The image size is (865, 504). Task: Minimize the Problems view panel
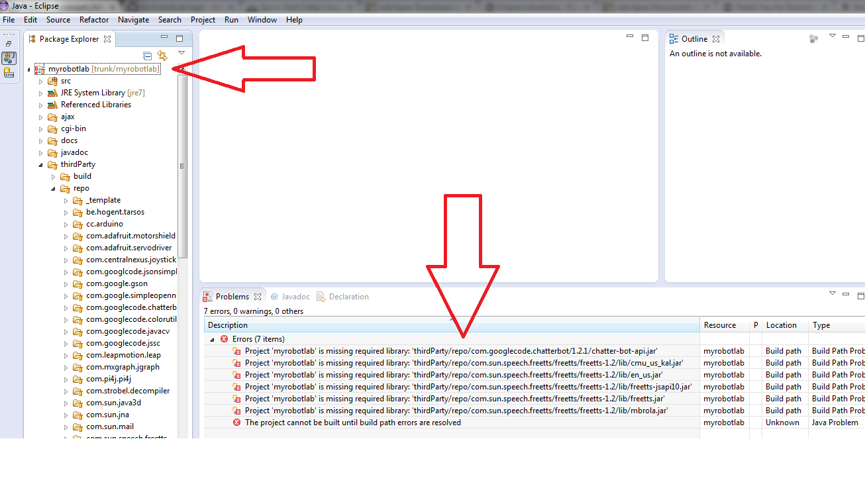pyautogui.click(x=846, y=293)
